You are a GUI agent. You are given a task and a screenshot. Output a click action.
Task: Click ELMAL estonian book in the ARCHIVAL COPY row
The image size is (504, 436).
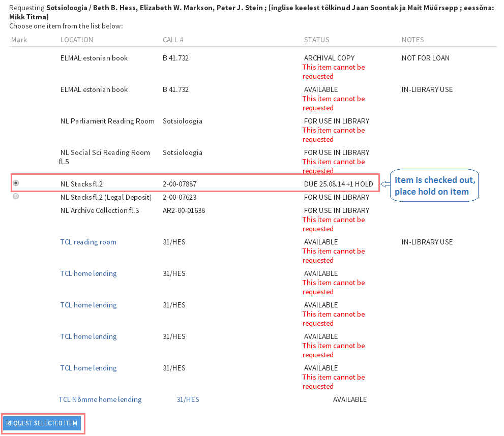coord(94,58)
